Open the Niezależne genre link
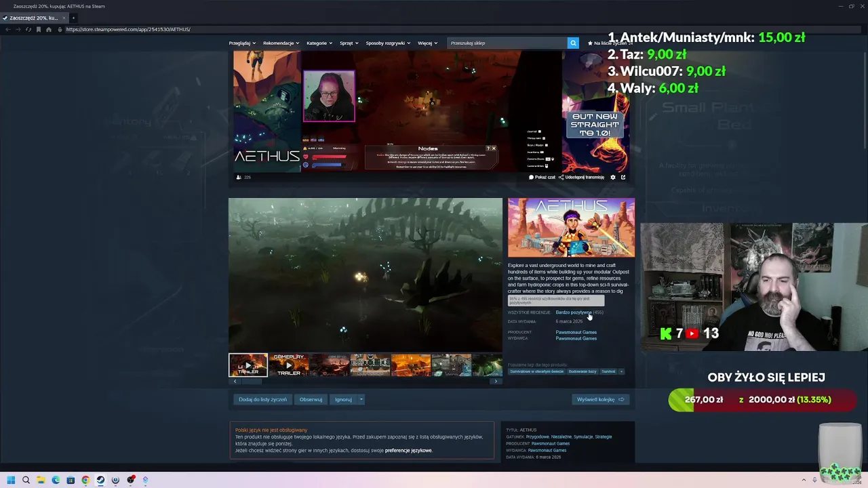This screenshot has width=868, height=488. (x=561, y=436)
